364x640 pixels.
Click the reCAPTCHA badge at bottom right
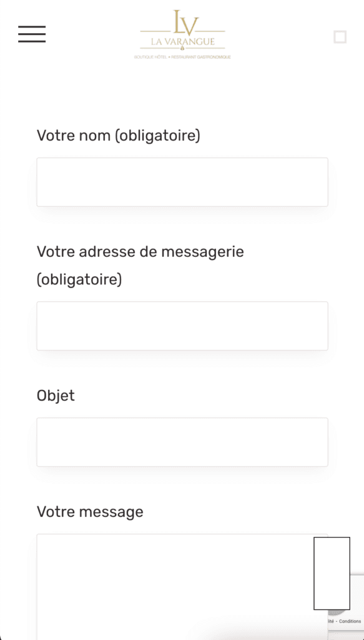pos(346,601)
